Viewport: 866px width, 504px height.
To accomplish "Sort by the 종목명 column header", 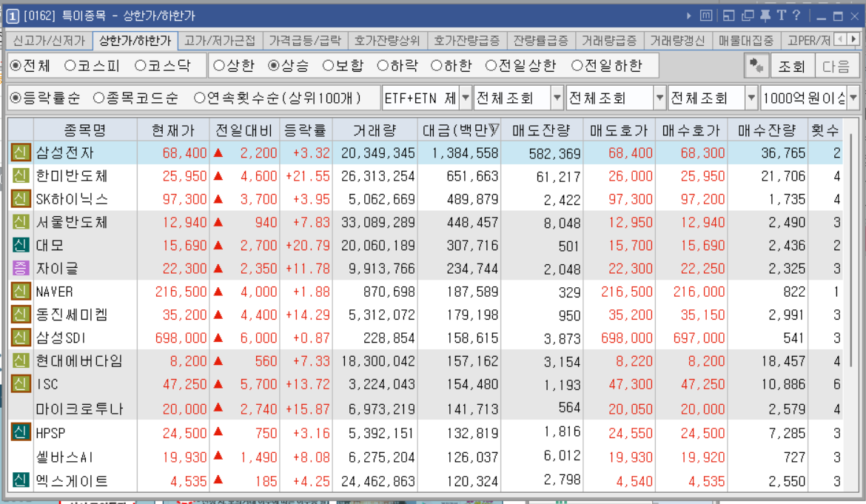I will (x=84, y=130).
